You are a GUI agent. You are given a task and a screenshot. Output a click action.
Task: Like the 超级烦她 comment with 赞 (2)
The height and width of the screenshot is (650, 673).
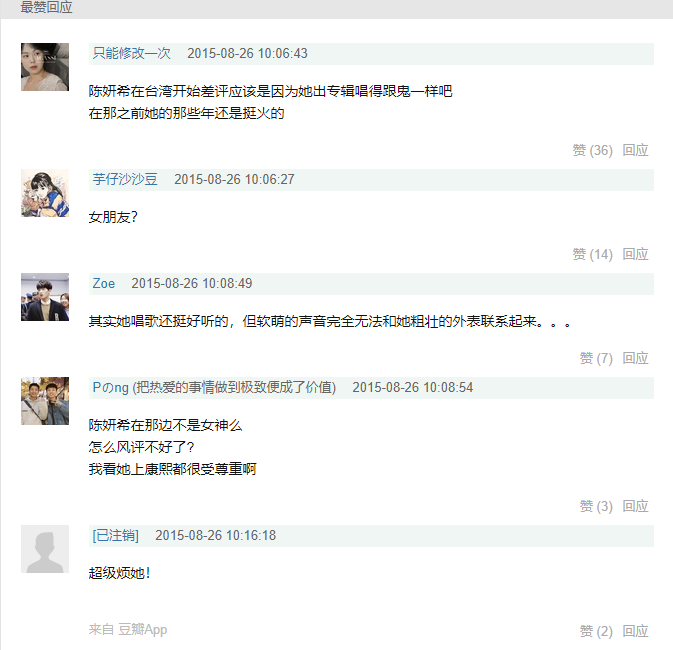click(x=596, y=631)
